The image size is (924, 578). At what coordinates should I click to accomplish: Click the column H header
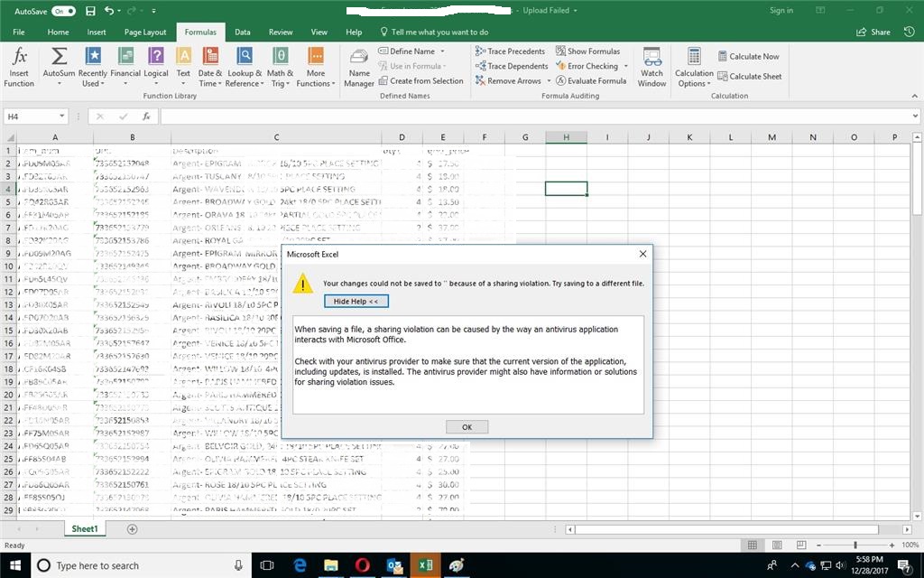(566, 137)
